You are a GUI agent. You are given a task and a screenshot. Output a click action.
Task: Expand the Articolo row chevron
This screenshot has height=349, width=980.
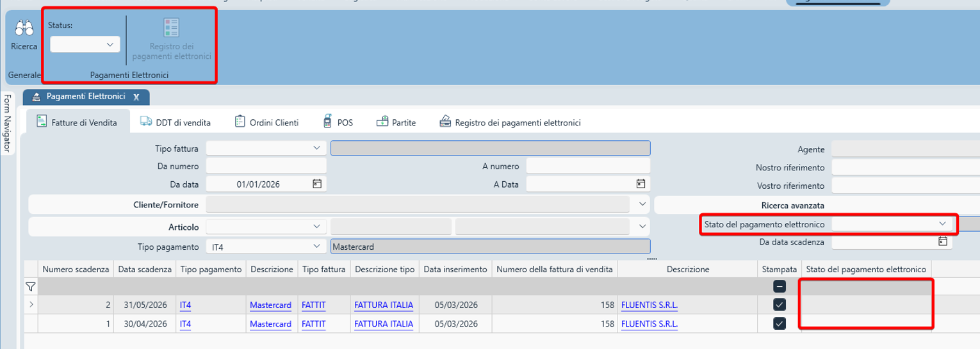(643, 226)
